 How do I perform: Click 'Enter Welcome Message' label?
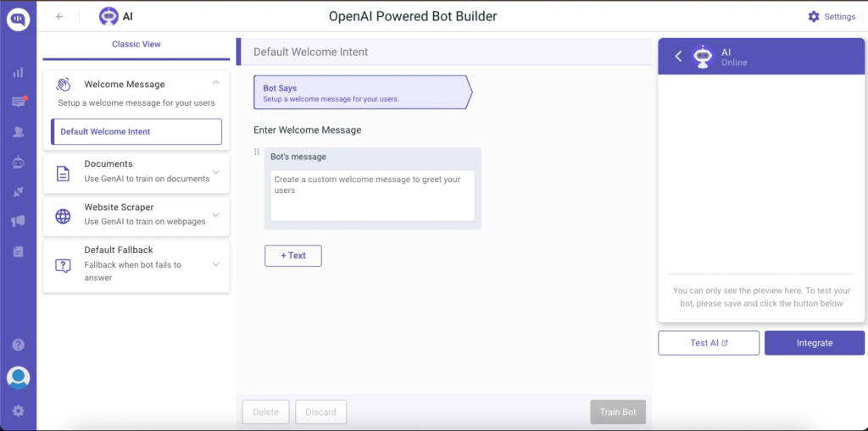coord(307,130)
